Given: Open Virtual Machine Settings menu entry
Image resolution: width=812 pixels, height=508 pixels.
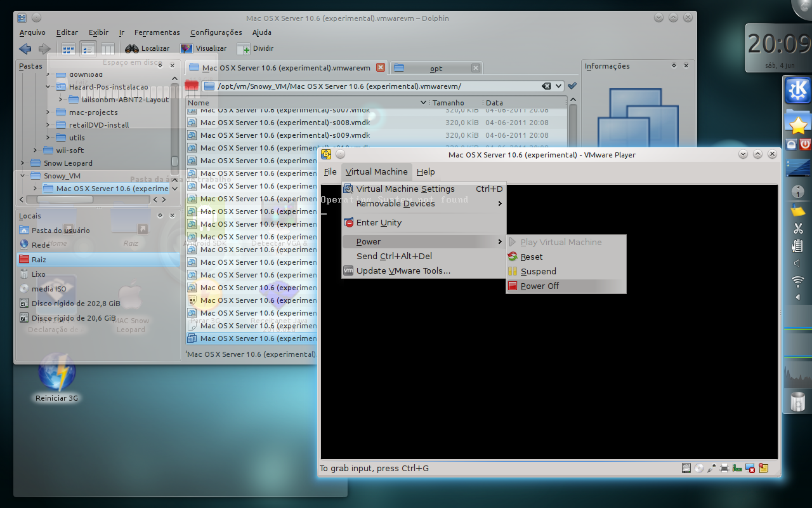Looking at the screenshot, I should coord(423,189).
